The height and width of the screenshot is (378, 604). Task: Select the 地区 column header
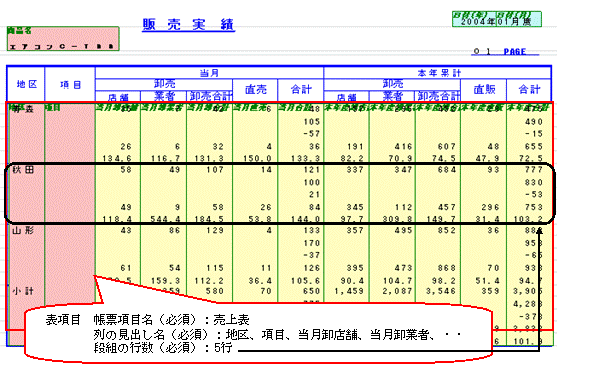click(27, 84)
